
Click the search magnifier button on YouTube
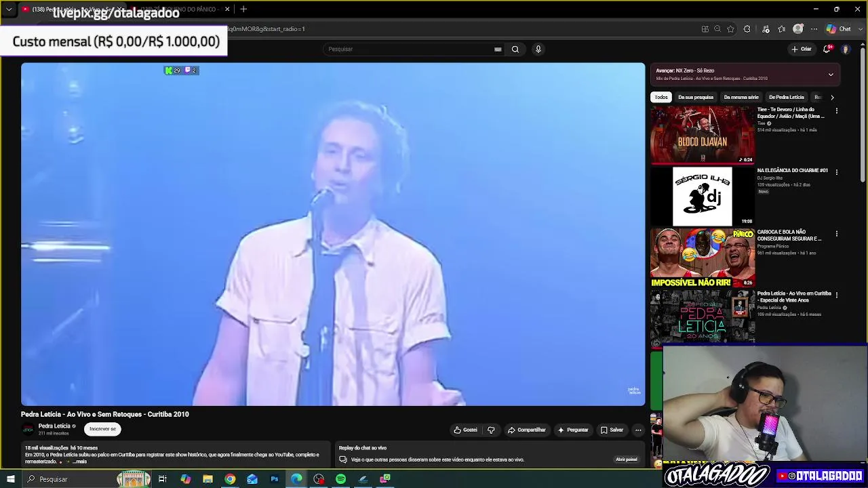pos(515,49)
